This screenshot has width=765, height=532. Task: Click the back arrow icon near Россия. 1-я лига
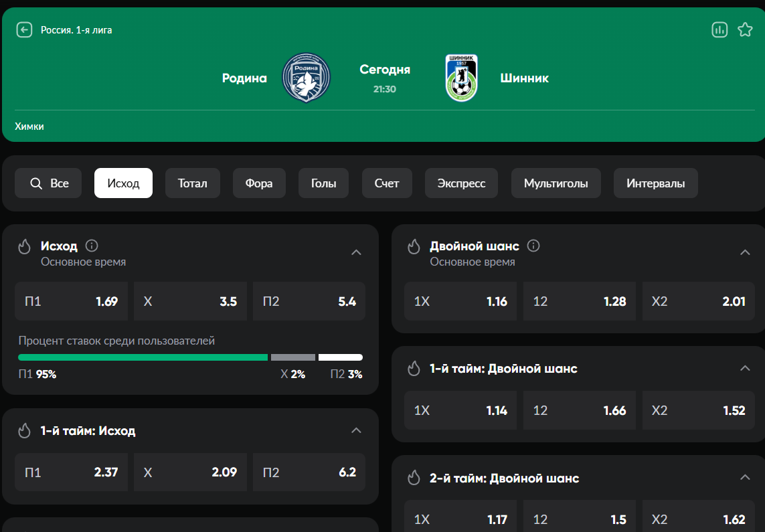tap(24, 30)
